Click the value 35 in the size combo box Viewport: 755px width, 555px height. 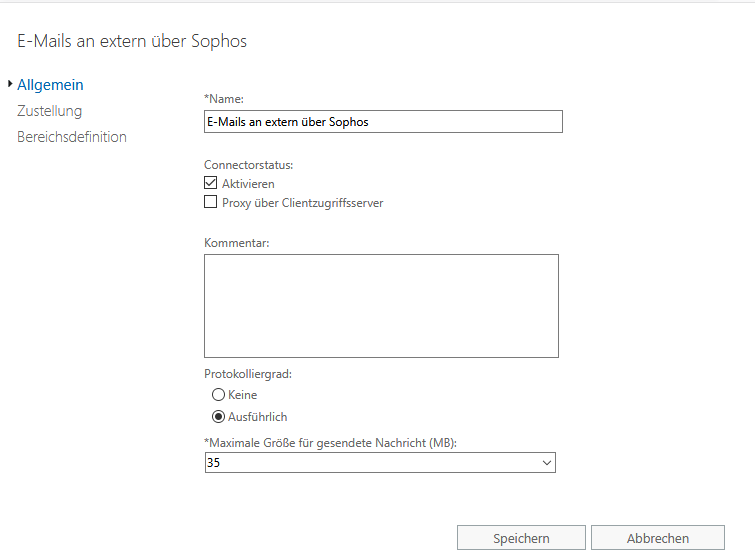(x=213, y=463)
